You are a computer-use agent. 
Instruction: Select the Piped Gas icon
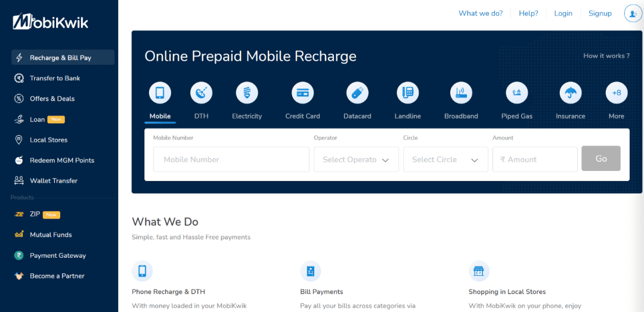tap(516, 93)
